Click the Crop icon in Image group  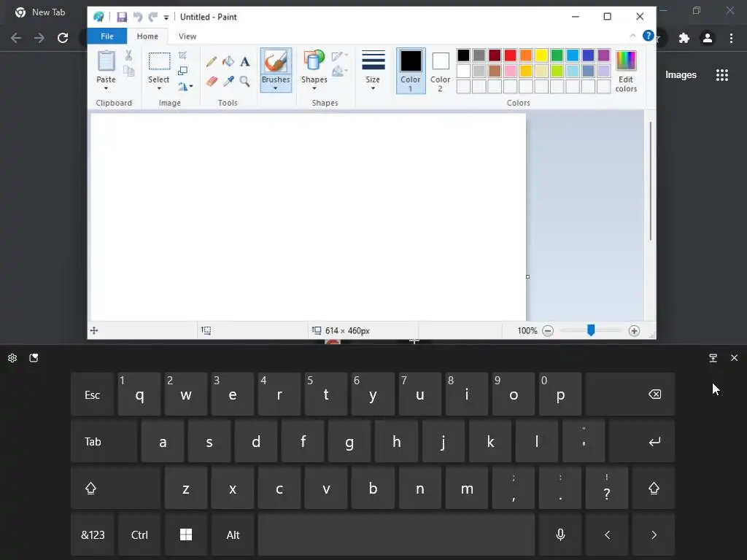(182, 55)
